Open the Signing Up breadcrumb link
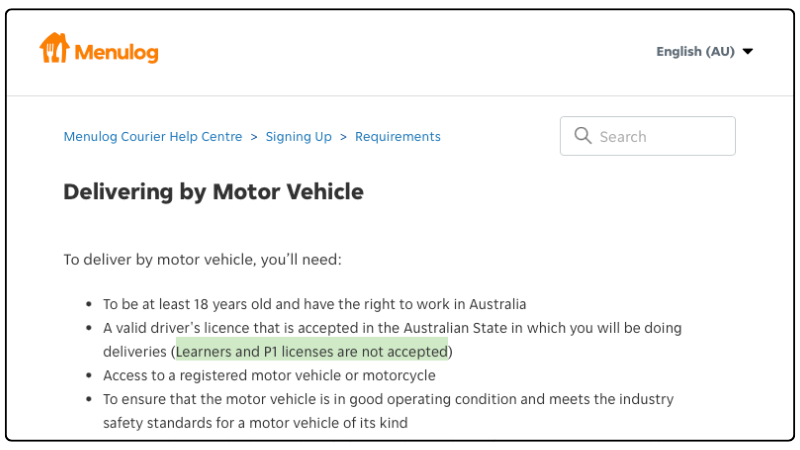Viewport: 800px width, 450px height. pos(298,137)
